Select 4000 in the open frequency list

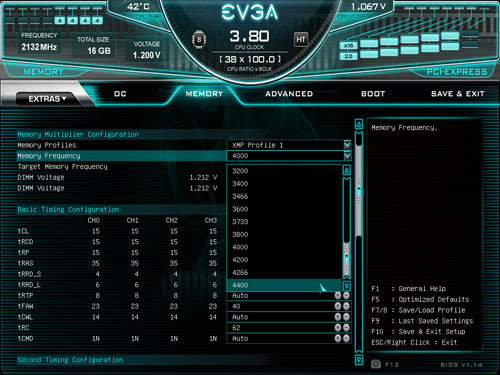point(284,247)
